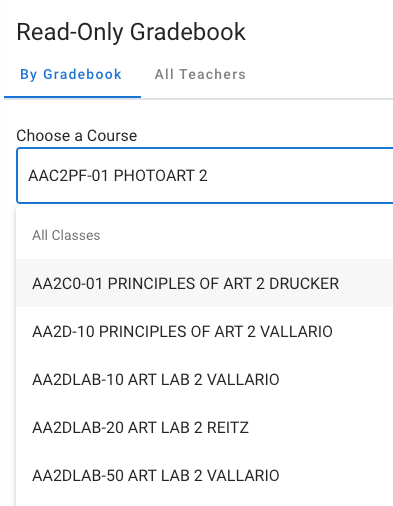393x506 pixels.
Task: Pick AA2DLAB-10 ART LAB 2 VALLARIO
Action: [205, 379]
